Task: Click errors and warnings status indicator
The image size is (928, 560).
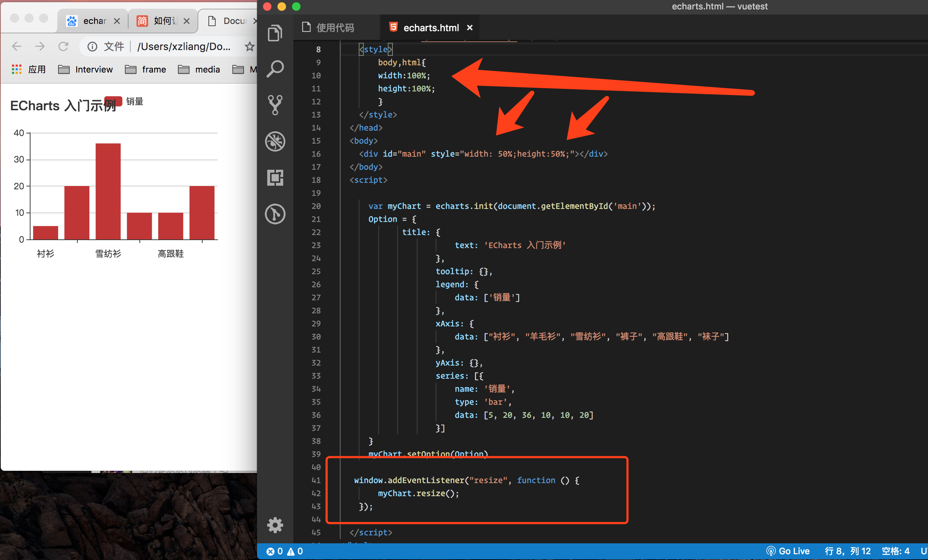Action: 284,551
